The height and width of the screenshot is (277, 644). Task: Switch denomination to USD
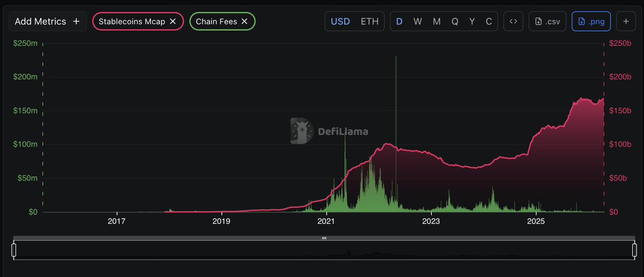[x=340, y=22]
